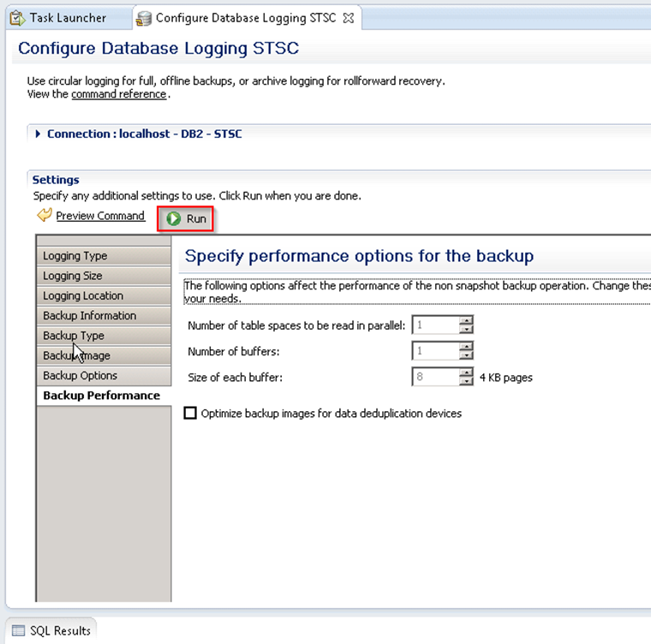
Task: Click the SQL Results table icon
Action: (x=18, y=631)
